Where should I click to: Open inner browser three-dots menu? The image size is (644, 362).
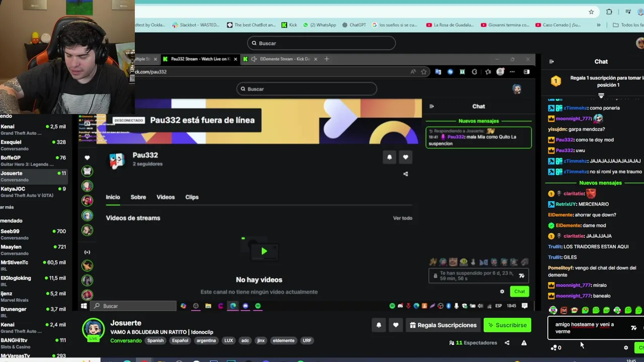(512, 72)
